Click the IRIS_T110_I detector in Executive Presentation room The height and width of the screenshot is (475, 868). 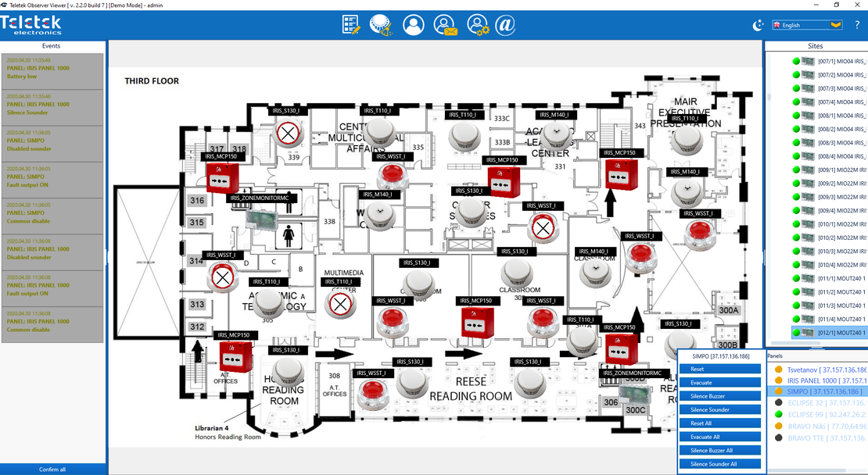687,139
